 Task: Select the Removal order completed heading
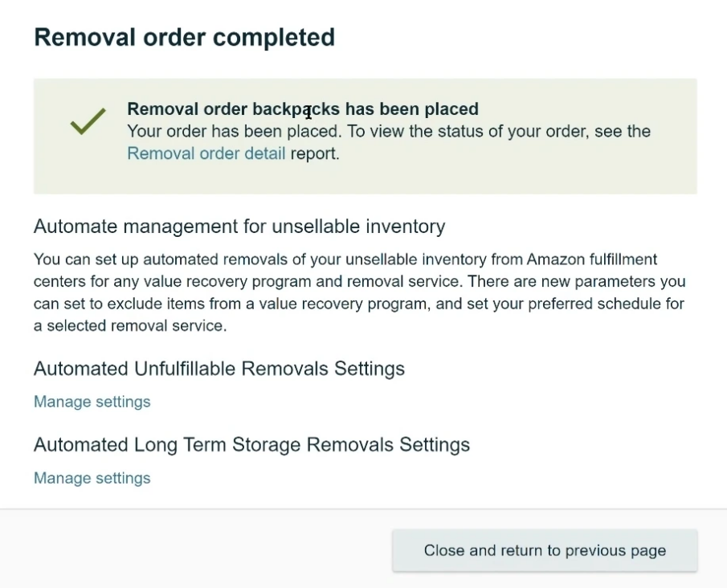(183, 36)
